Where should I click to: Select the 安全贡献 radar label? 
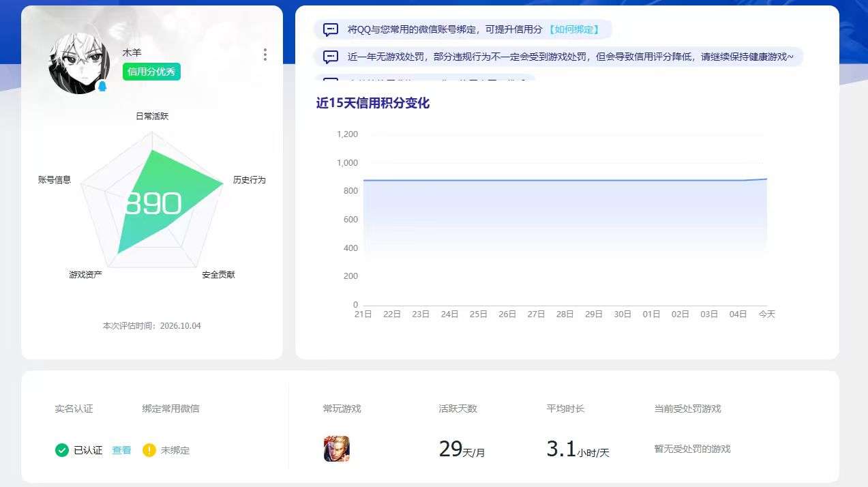(218, 275)
